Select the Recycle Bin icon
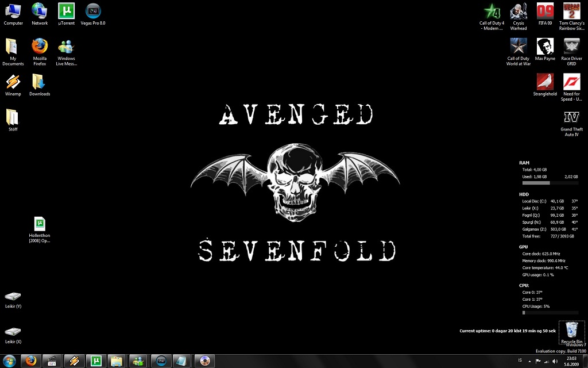 571,332
